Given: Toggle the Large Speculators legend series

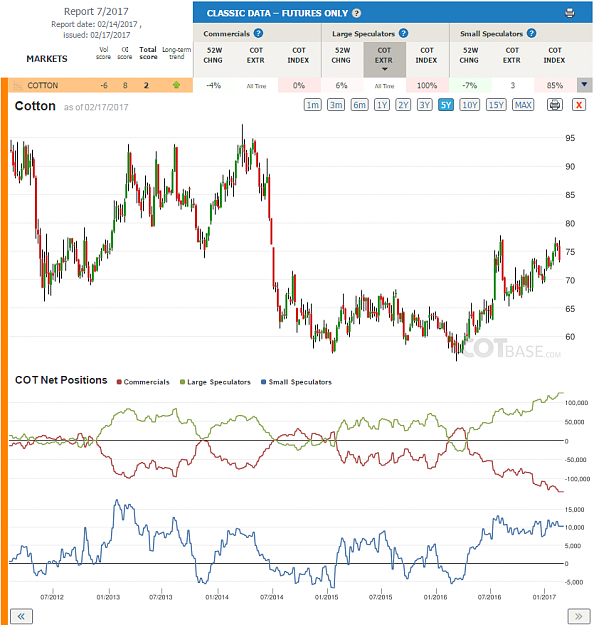Looking at the screenshot, I should pos(215,382).
